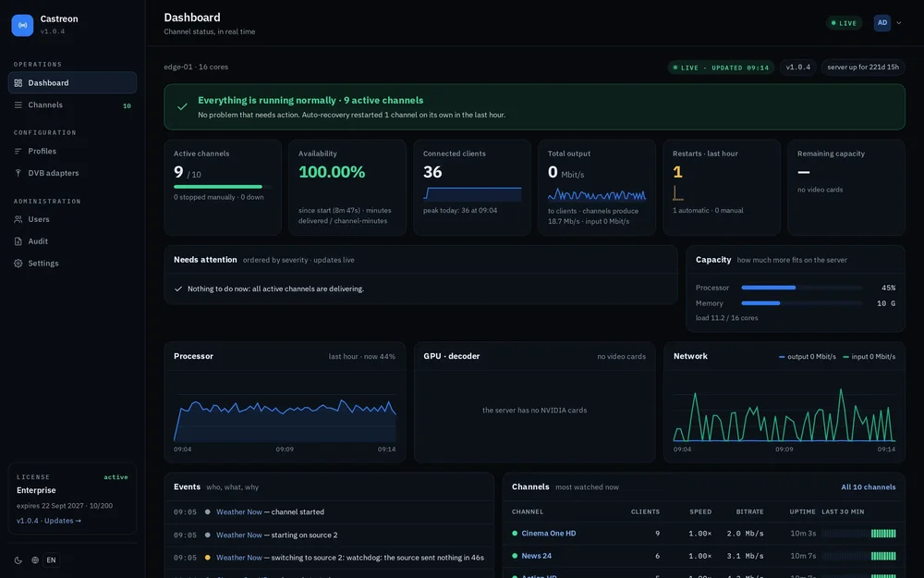Click the green status dot beside Cinema One HD
The height and width of the screenshot is (578, 924).
[515, 534]
